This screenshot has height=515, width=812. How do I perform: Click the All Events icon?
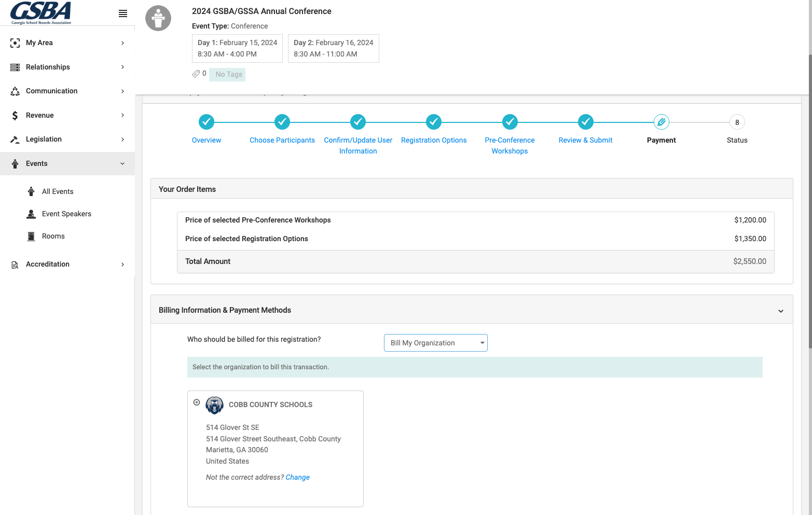tap(31, 191)
